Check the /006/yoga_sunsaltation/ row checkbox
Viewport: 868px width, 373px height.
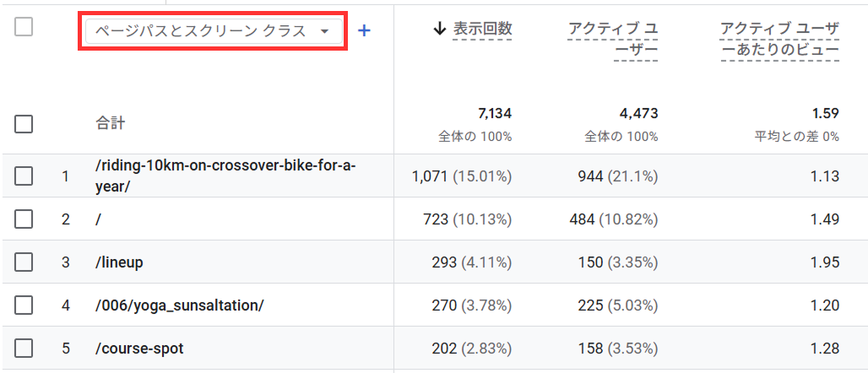[24, 305]
